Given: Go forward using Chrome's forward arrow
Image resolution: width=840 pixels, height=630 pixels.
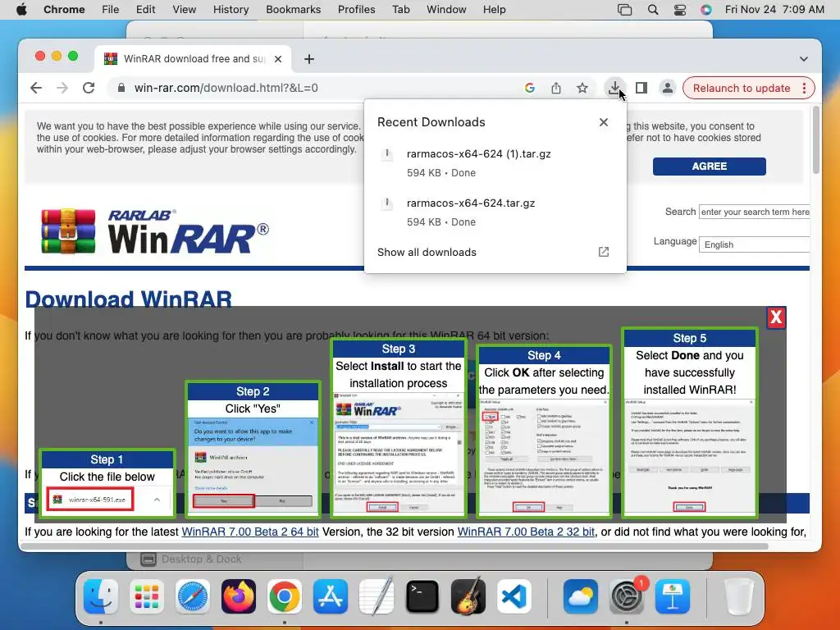Looking at the screenshot, I should pos(62,88).
